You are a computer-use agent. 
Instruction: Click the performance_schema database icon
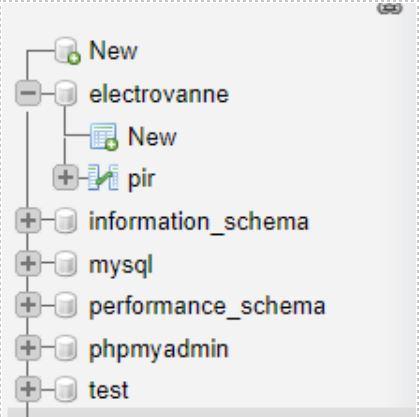(66, 305)
